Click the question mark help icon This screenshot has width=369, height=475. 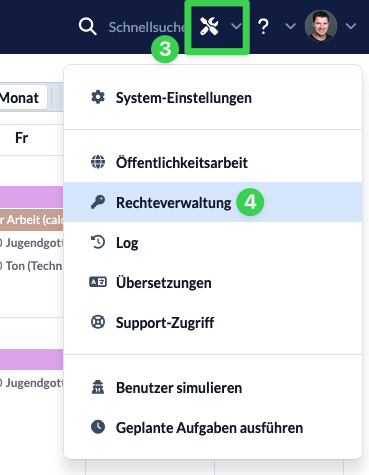[263, 26]
